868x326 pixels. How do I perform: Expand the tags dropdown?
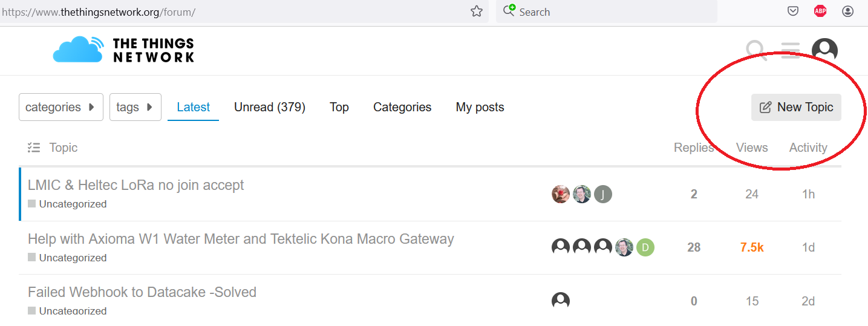point(135,107)
